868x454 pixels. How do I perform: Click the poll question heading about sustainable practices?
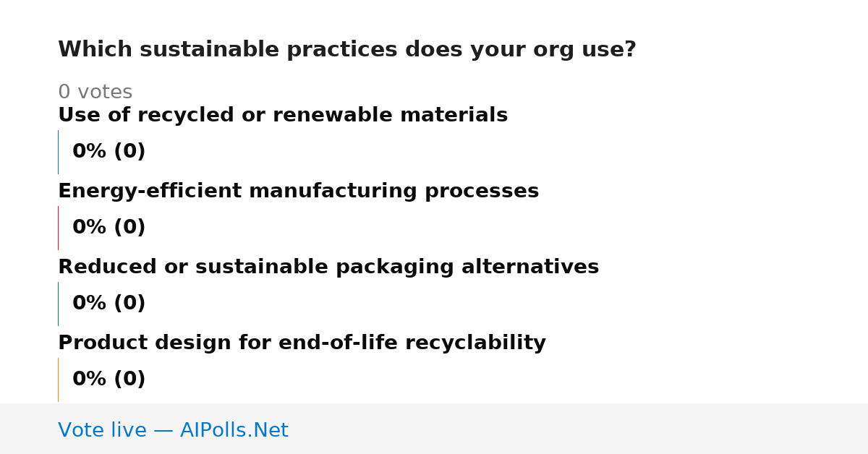click(x=347, y=50)
